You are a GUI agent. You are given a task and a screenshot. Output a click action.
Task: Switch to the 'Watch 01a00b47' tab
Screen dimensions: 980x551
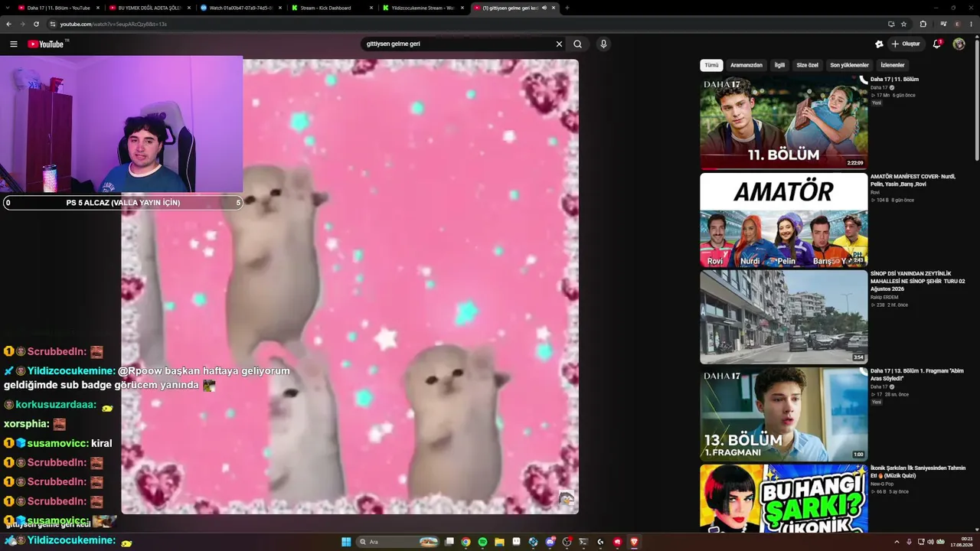click(240, 8)
